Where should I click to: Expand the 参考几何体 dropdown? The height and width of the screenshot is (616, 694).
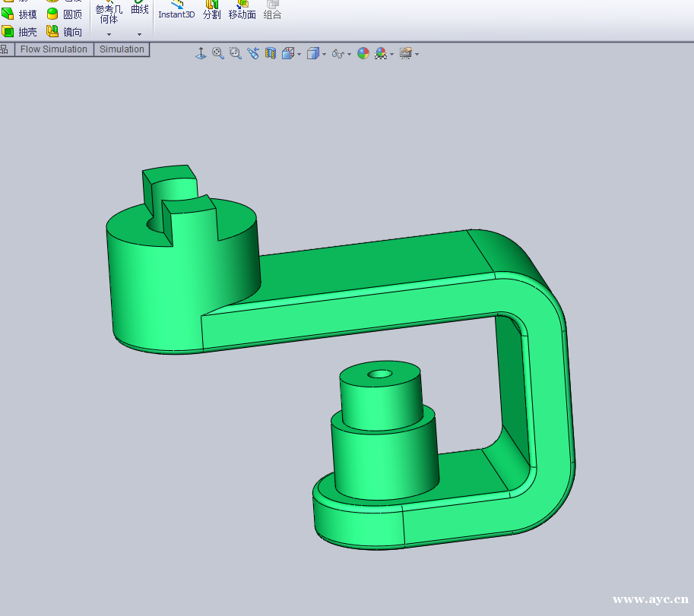[x=109, y=34]
